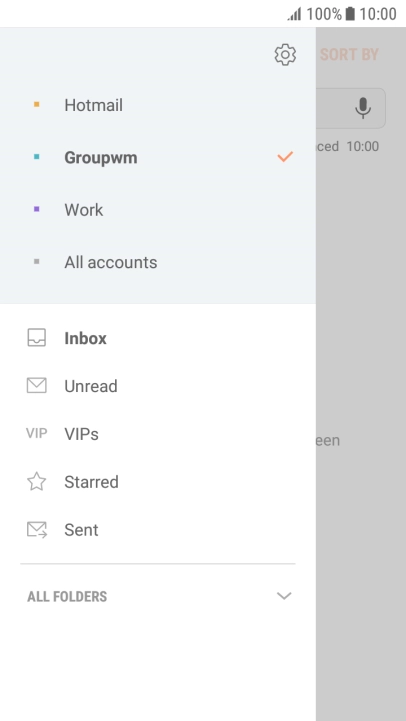Tap the Sent envelope arrow icon
This screenshot has height=721, width=406.
click(37, 530)
